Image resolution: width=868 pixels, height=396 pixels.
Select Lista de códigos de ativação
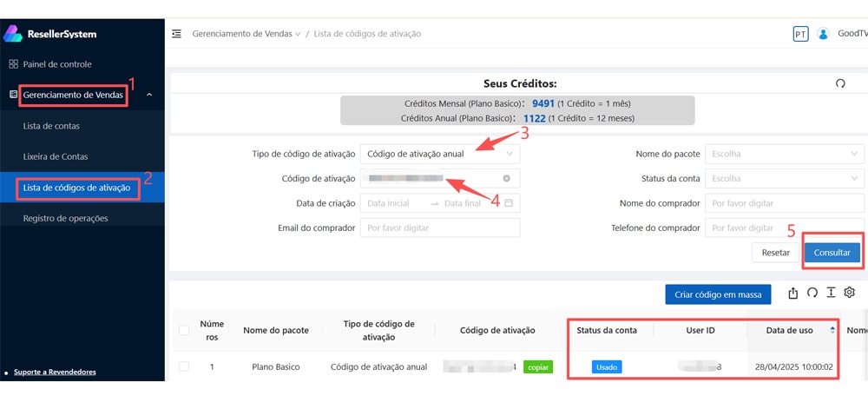point(76,188)
